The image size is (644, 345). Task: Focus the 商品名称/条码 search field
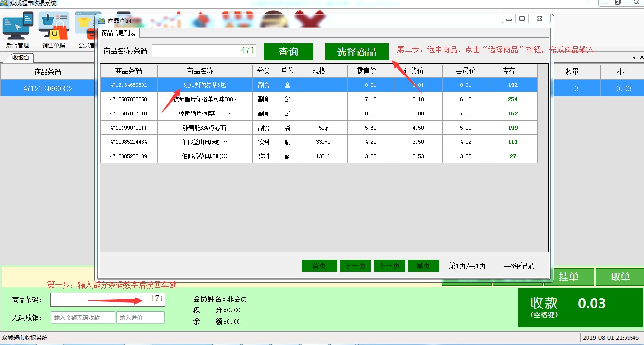point(204,51)
